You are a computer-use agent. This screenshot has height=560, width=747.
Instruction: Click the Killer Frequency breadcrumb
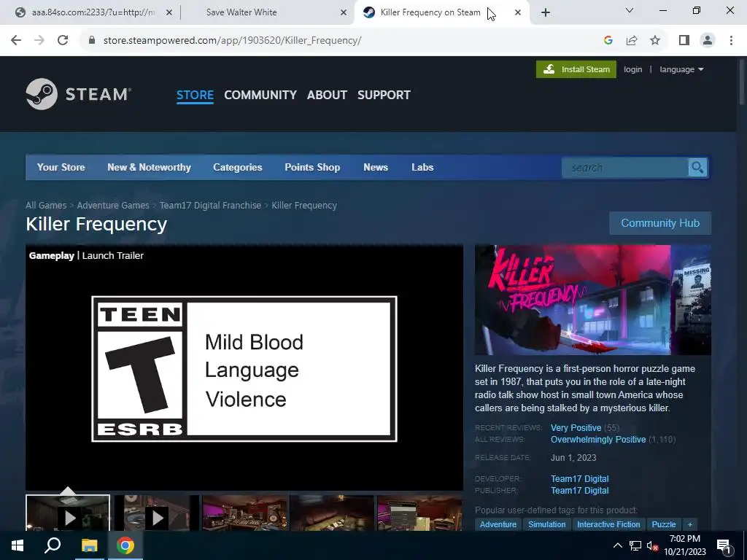(304, 205)
